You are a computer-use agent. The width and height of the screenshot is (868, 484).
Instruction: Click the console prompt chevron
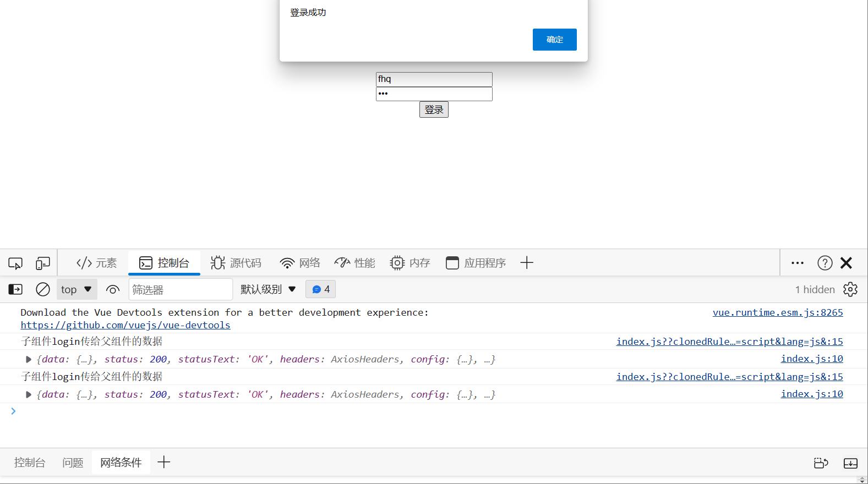pyautogui.click(x=13, y=411)
